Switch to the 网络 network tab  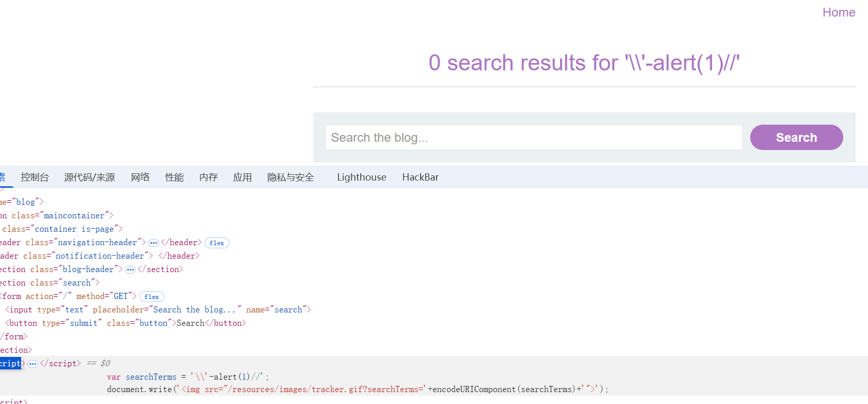[x=140, y=177]
